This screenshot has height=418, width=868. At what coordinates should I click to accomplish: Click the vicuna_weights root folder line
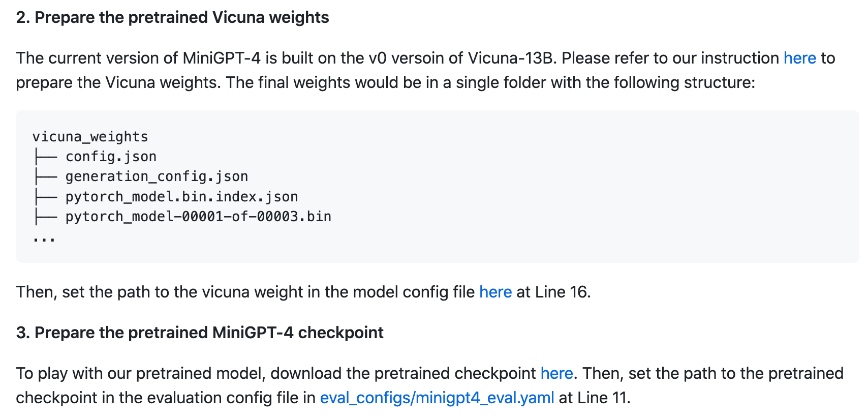click(90, 136)
